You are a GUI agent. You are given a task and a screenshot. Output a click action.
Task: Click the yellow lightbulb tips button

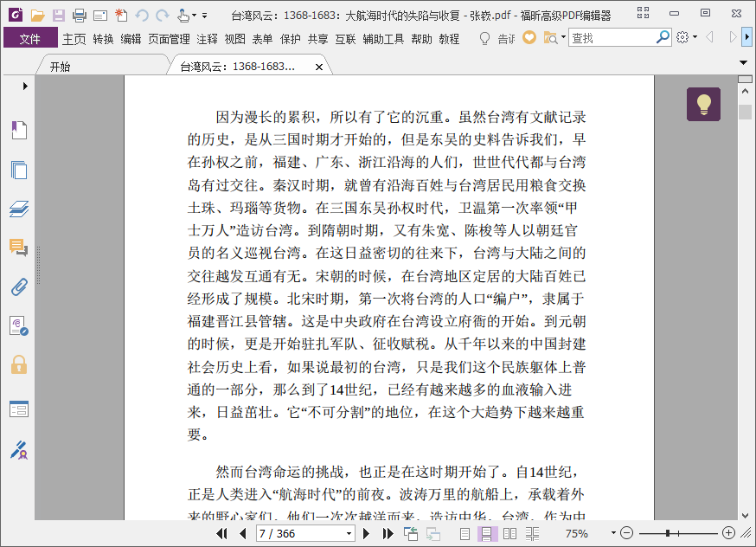click(x=703, y=104)
